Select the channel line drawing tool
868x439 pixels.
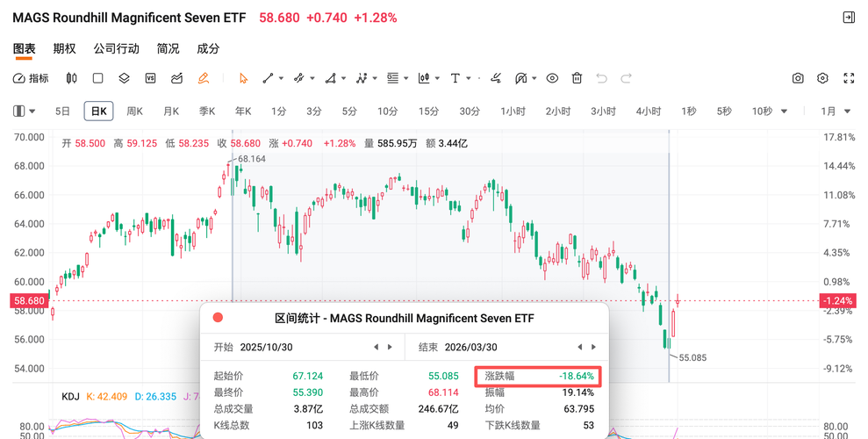[x=299, y=79]
